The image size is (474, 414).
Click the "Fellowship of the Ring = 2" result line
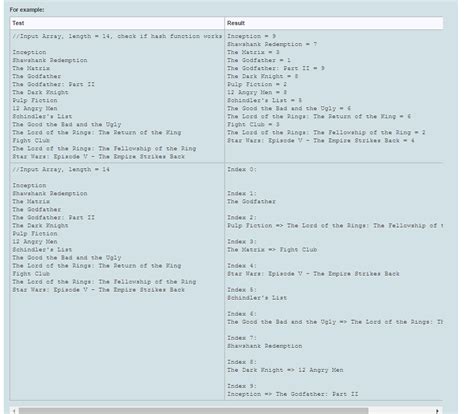326,132
